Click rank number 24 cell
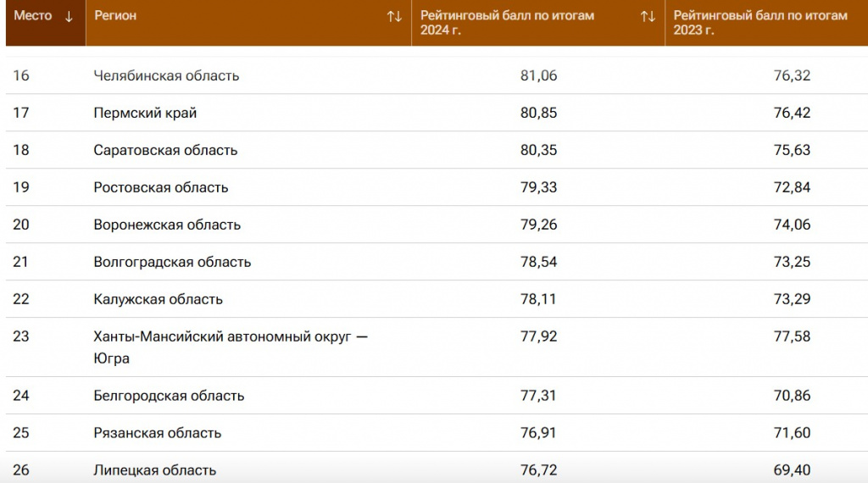The width and height of the screenshot is (868, 483). 21,396
